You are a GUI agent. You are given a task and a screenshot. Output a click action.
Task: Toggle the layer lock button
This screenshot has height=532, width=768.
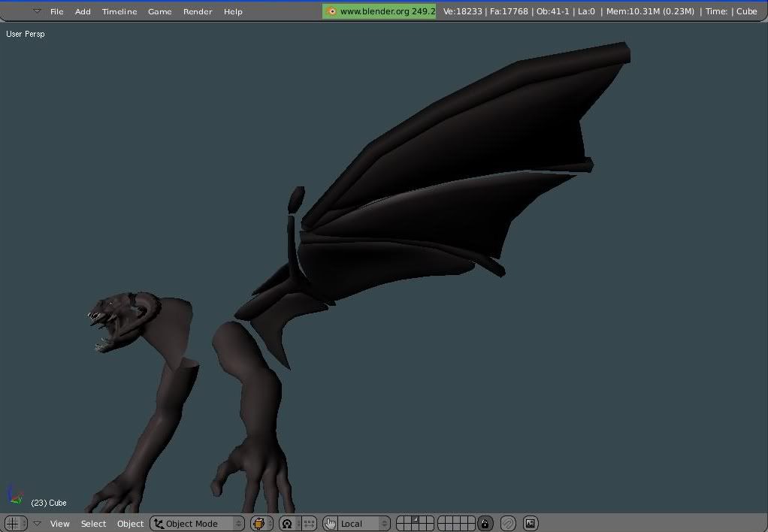485,524
